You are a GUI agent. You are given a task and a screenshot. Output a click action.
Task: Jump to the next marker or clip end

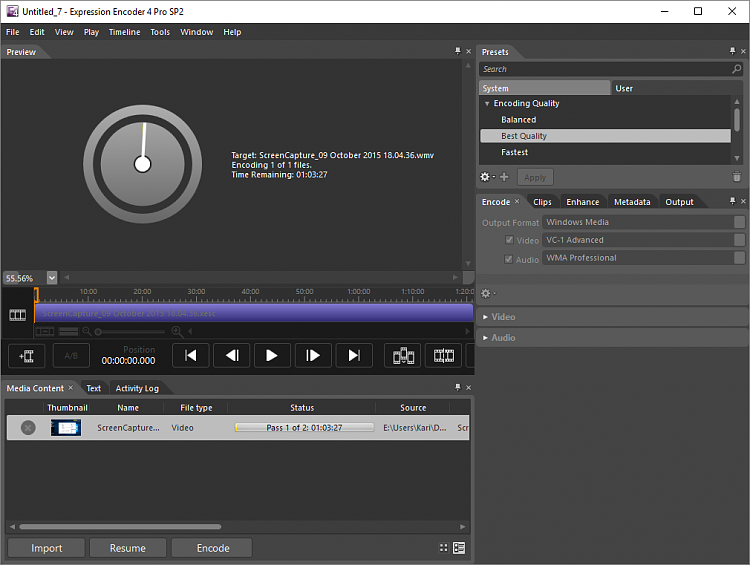point(354,355)
